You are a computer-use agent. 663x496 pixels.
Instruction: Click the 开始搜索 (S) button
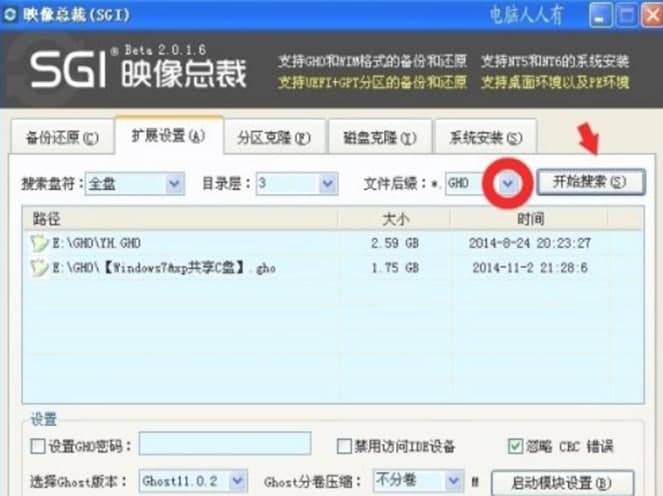(x=591, y=182)
